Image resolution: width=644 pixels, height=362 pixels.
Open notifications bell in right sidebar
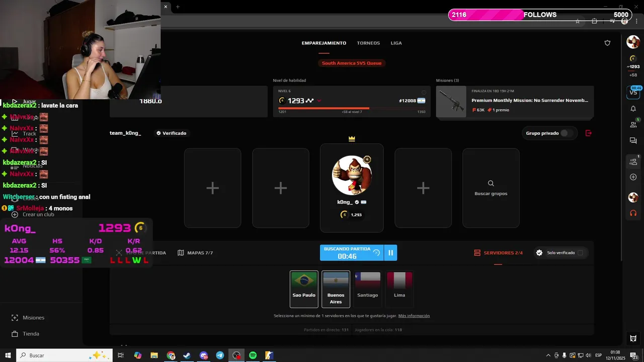[633, 109]
